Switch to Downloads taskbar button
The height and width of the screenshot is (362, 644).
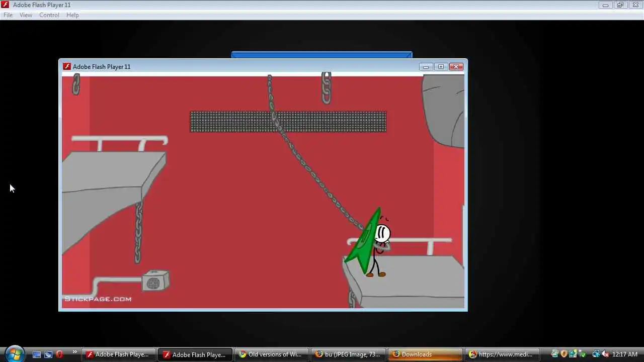[426, 354]
